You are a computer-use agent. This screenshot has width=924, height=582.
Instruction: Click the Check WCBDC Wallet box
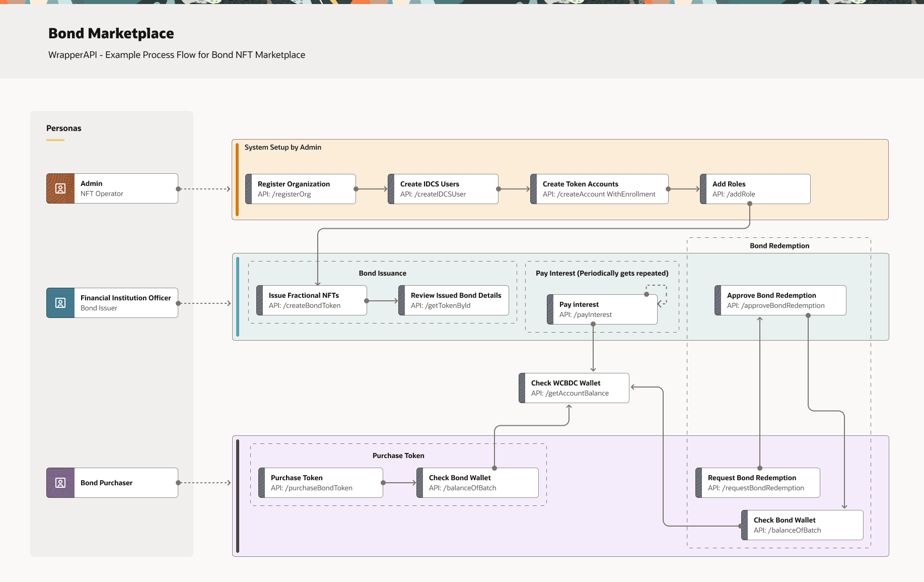point(574,388)
